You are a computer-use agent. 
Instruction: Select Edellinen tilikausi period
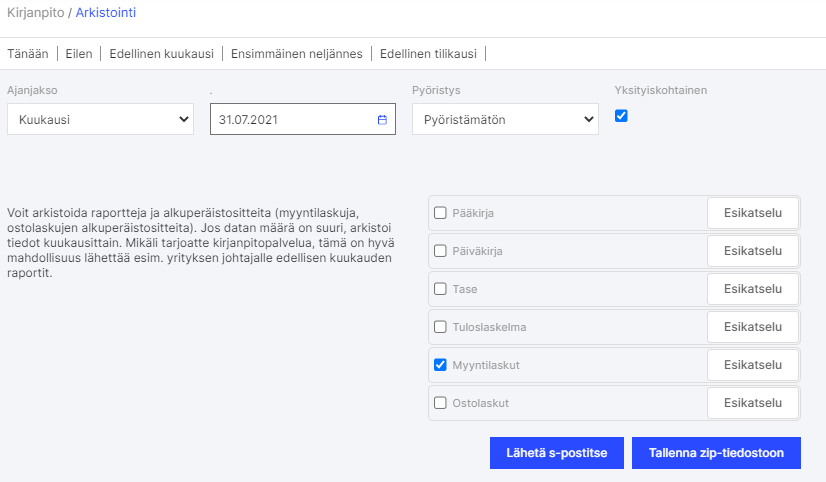[428, 54]
